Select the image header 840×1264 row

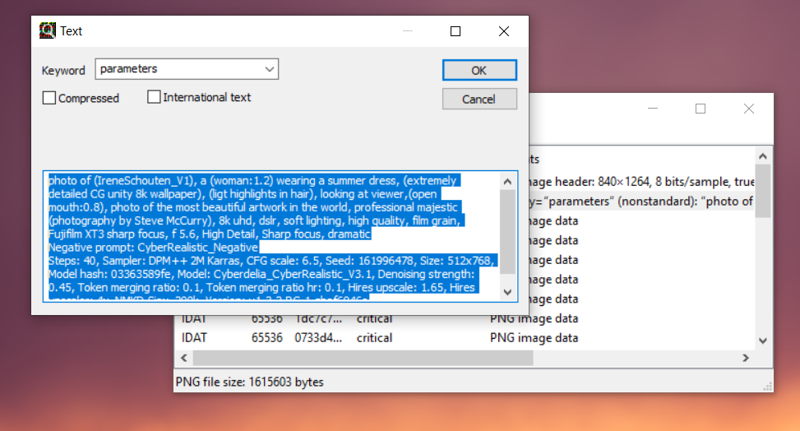(642, 182)
